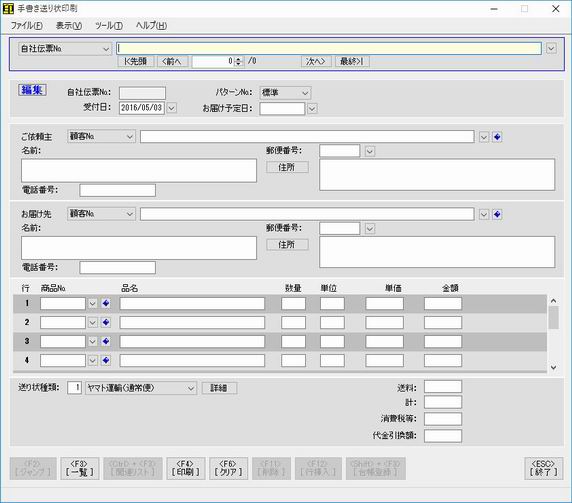Open the 受付日 date picker dropdown
This screenshot has width=572, height=503.
[172, 108]
